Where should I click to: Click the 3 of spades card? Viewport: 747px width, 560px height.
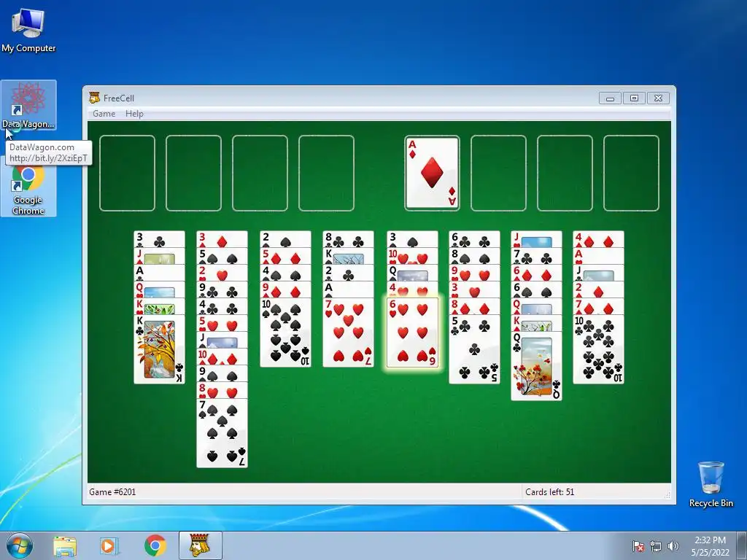click(x=412, y=239)
